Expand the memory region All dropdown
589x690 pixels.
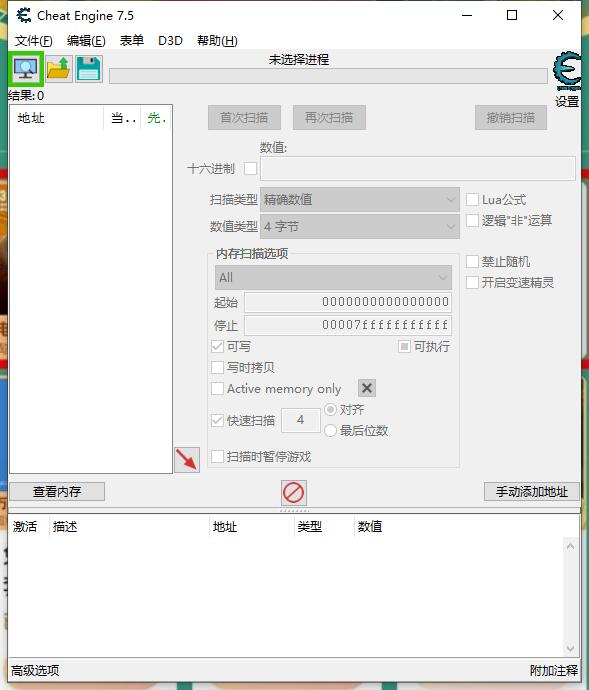pyautogui.click(x=333, y=277)
